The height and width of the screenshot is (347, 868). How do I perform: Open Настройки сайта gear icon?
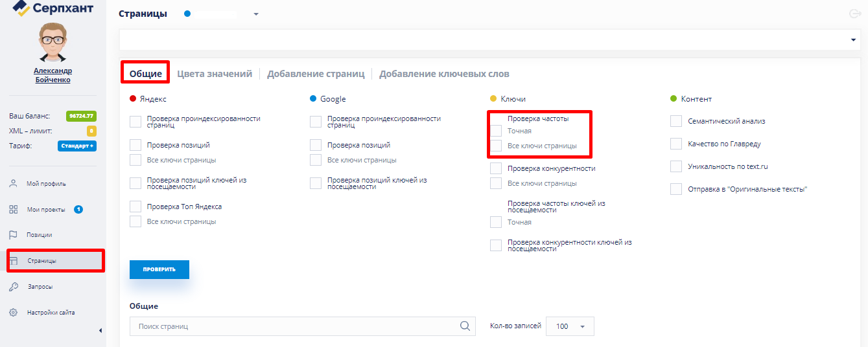(13, 313)
